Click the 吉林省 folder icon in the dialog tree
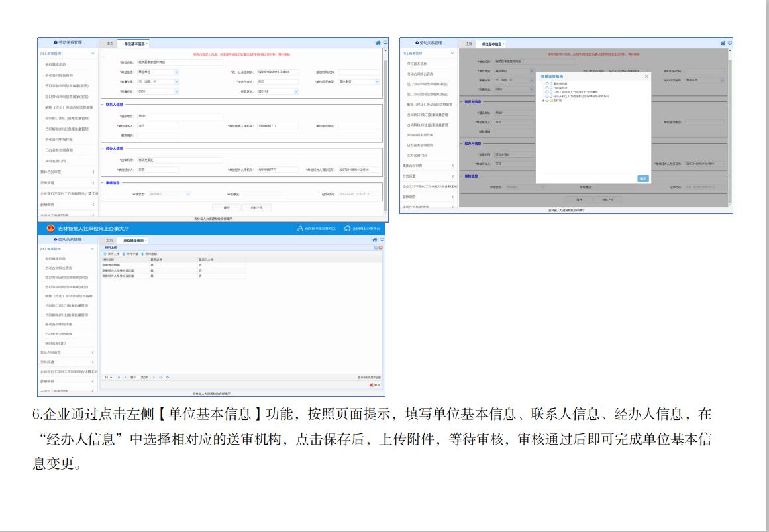The width and height of the screenshot is (769, 532). pyautogui.click(x=551, y=101)
